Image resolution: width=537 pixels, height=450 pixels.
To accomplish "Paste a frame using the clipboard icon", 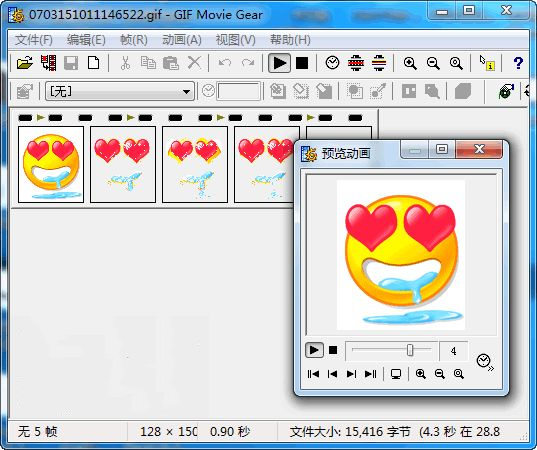I will coord(171,63).
